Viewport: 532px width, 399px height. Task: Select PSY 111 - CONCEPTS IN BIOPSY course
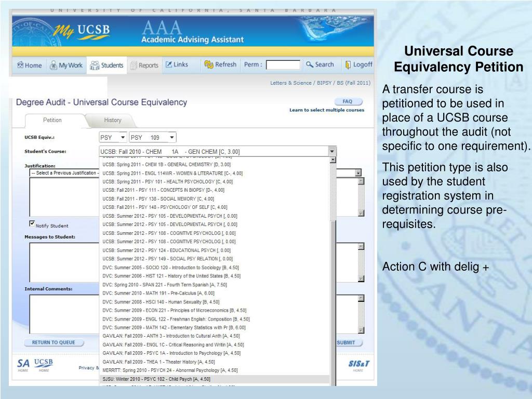tap(215, 190)
